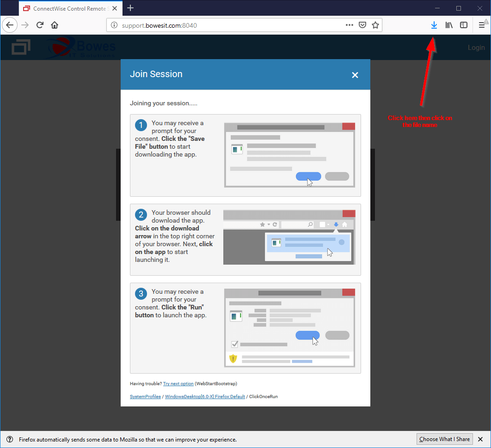Click the Try next option link
The image size is (491, 448).
[178, 383]
